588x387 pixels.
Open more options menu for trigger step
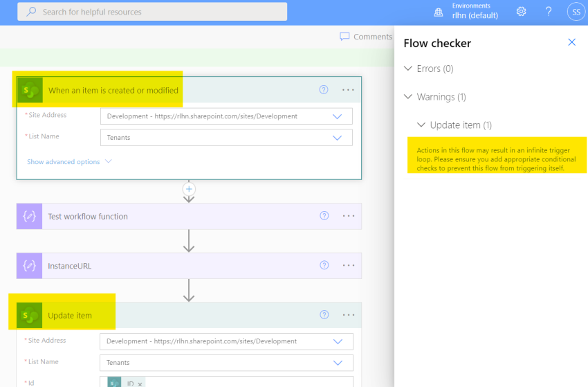pos(348,90)
